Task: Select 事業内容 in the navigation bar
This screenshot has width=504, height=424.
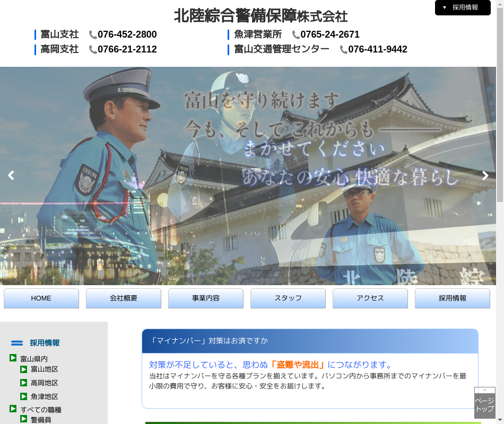Action: [x=206, y=298]
